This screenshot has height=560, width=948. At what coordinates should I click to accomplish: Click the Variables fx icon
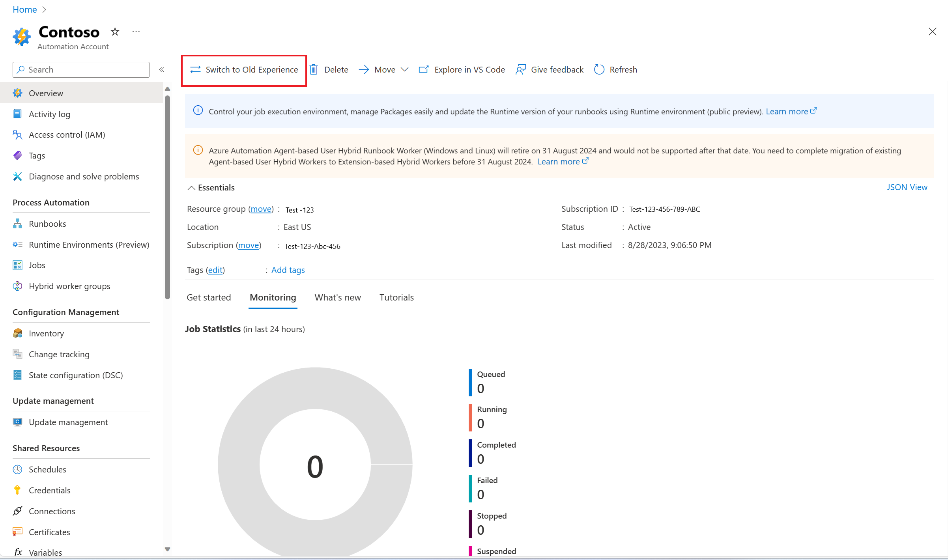click(17, 553)
